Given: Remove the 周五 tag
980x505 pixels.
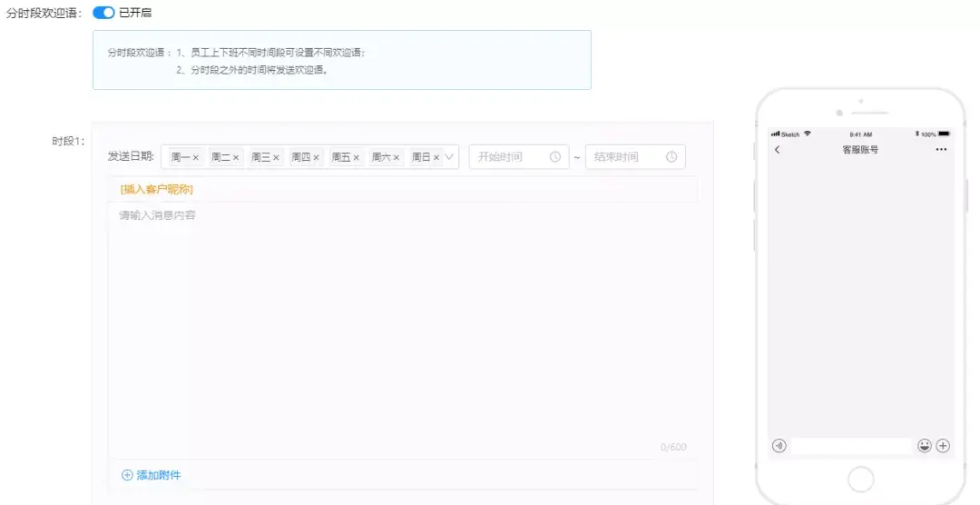Looking at the screenshot, I should (x=357, y=158).
